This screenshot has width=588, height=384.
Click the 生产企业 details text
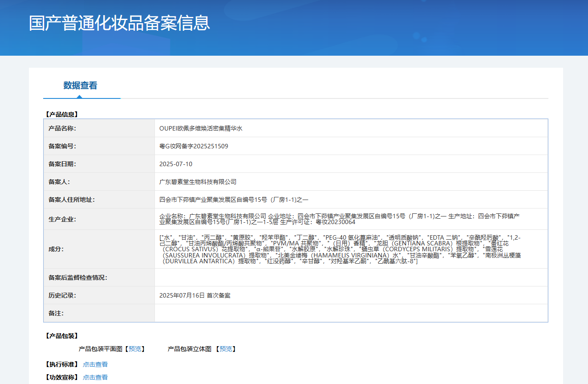(339, 219)
